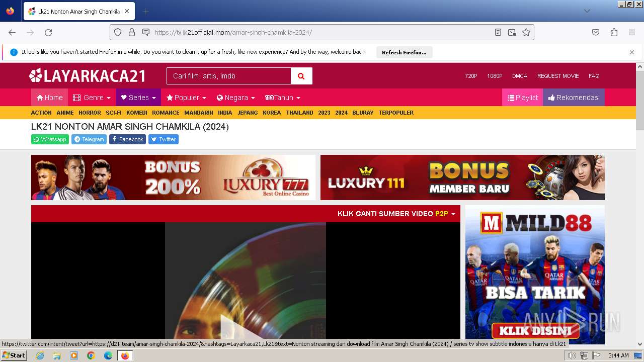The width and height of the screenshot is (644, 362).
Task: Open File Explorer folder in taskbar
Action: coord(57,355)
